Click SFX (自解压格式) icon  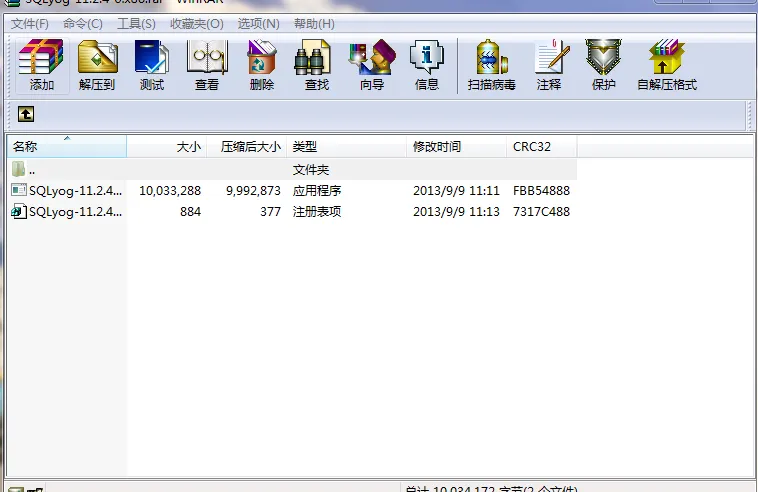(667, 65)
